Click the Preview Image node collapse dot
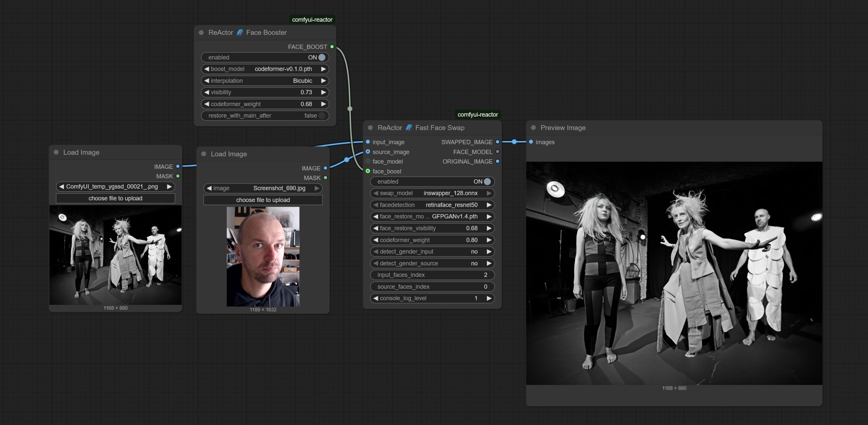This screenshot has height=425, width=868. coord(533,128)
